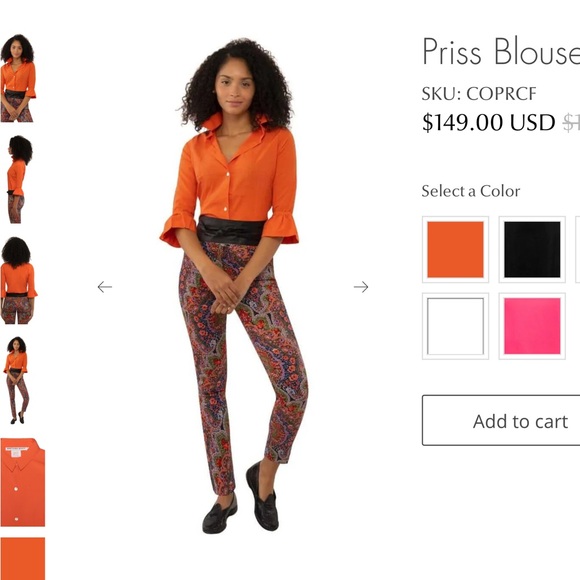Image resolution: width=580 pixels, height=580 pixels.
Task: Add the Priss Blouse to cart
Action: point(501,420)
